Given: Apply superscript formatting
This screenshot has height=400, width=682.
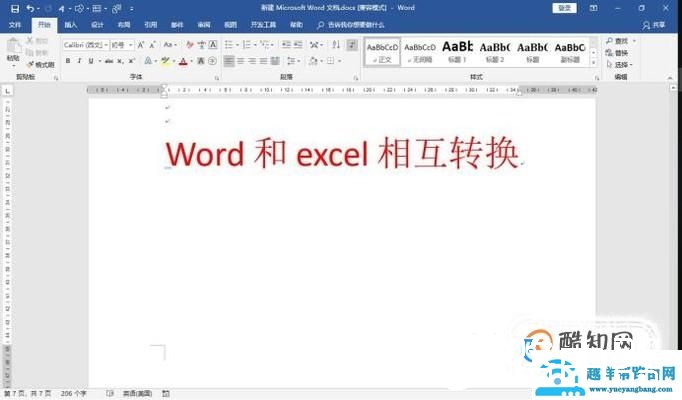Looking at the screenshot, I should tap(131, 61).
